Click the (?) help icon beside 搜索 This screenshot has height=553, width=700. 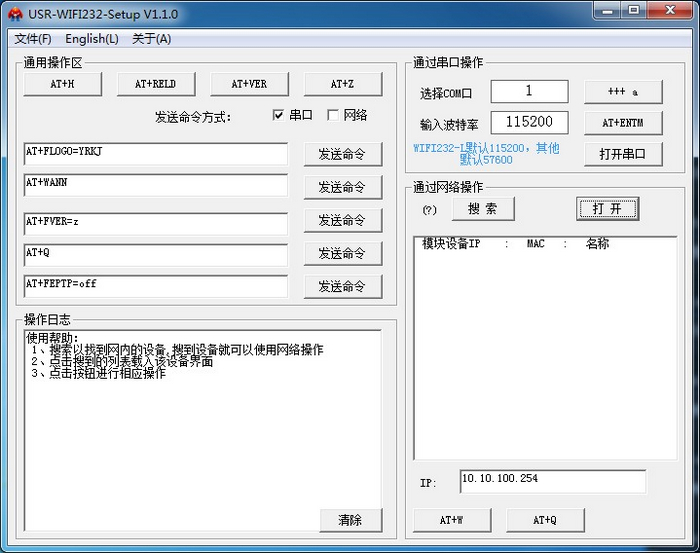(x=429, y=210)
